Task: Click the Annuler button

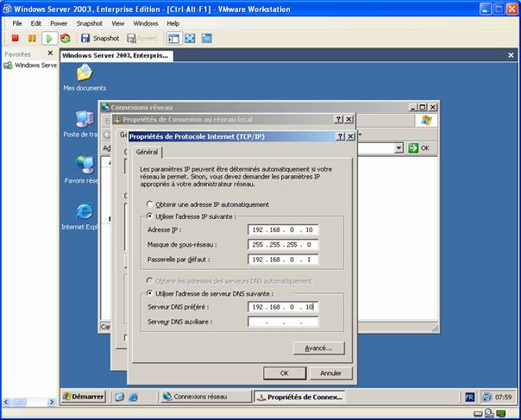Action: (330, 373)
